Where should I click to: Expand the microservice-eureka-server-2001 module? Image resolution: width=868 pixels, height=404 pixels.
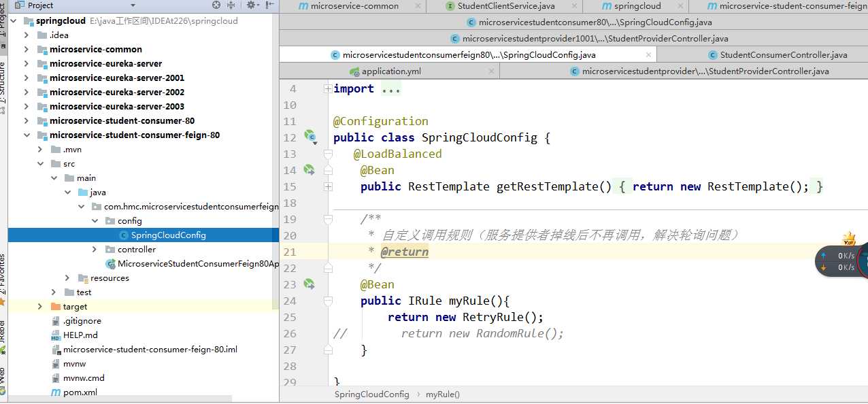point(27,78)
